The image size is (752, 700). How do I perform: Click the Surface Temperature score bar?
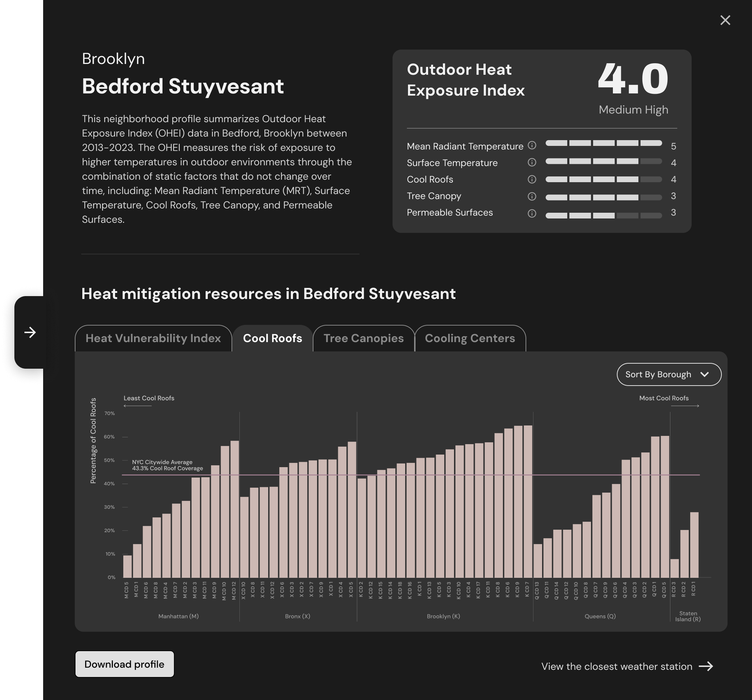click(x=604, y=161)
